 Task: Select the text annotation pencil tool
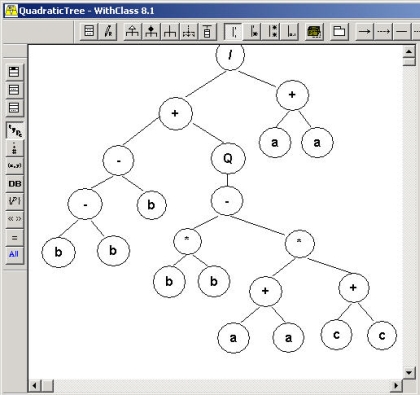(x=108, y=32)
